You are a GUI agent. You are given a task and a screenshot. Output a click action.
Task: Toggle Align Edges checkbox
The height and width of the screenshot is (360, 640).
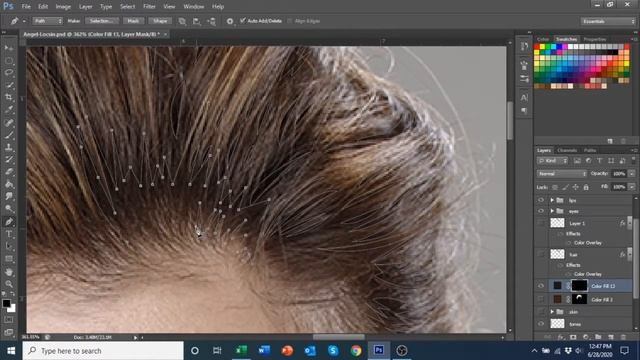point(289,21)
